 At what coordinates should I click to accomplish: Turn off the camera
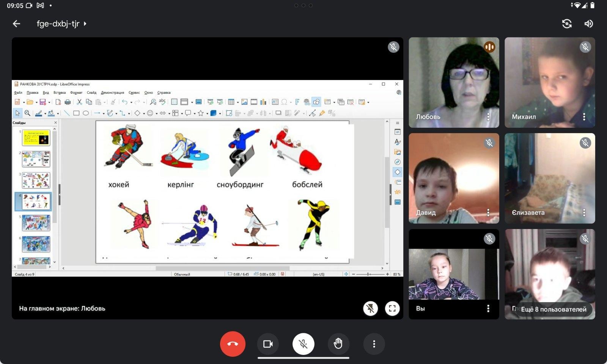tap(268, 344)
